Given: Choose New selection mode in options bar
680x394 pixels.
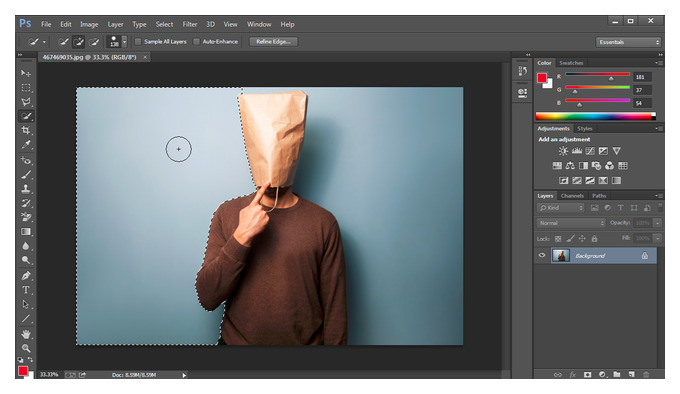Looking at the screenshot, I should 64,42.
